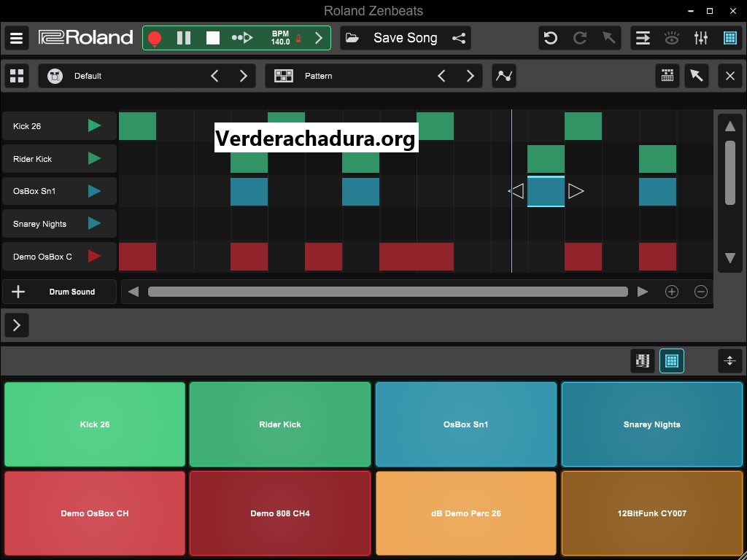Select previous pattern arrow

(x=441, y=76)
